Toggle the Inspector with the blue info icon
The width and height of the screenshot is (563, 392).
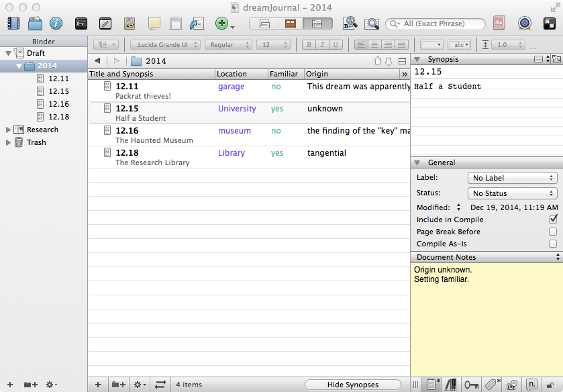tap(56, 23)
